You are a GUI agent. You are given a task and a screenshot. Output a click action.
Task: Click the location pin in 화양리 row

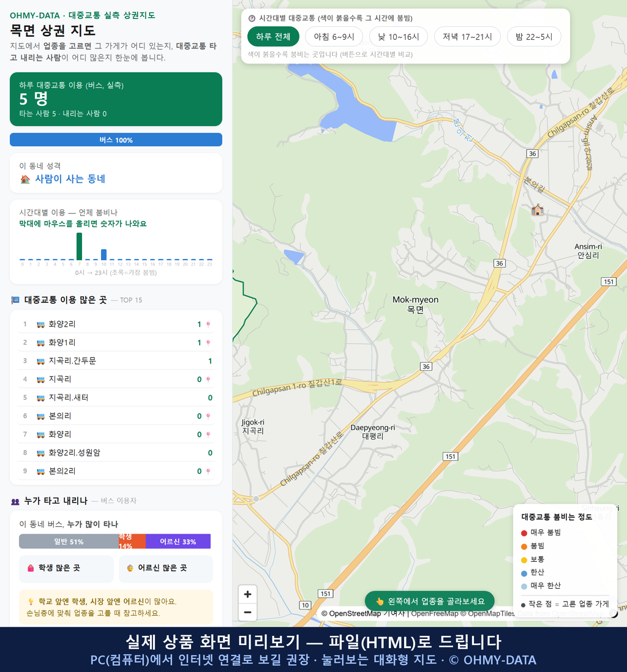pyautogui.click(x=208, y=435)
